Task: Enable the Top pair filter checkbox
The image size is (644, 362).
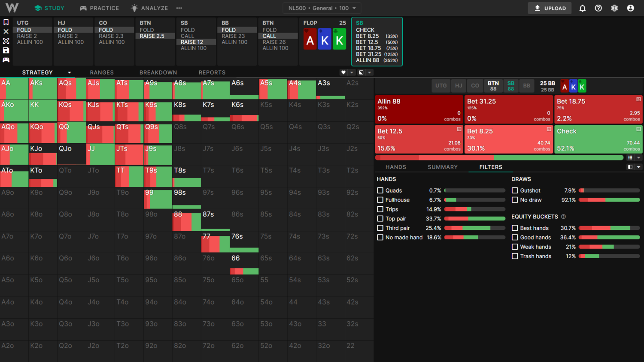Action: [x=380, y=219]
